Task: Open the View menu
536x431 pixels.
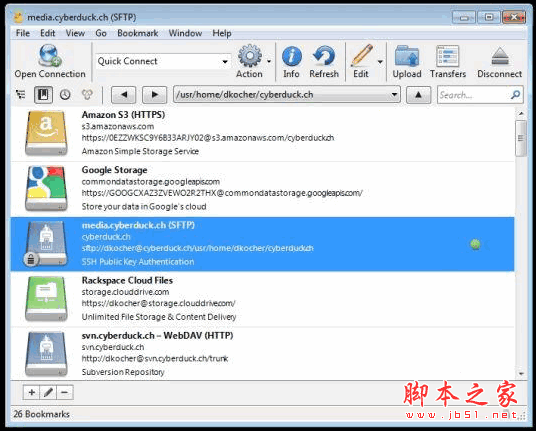Action: tap(75, 33)
